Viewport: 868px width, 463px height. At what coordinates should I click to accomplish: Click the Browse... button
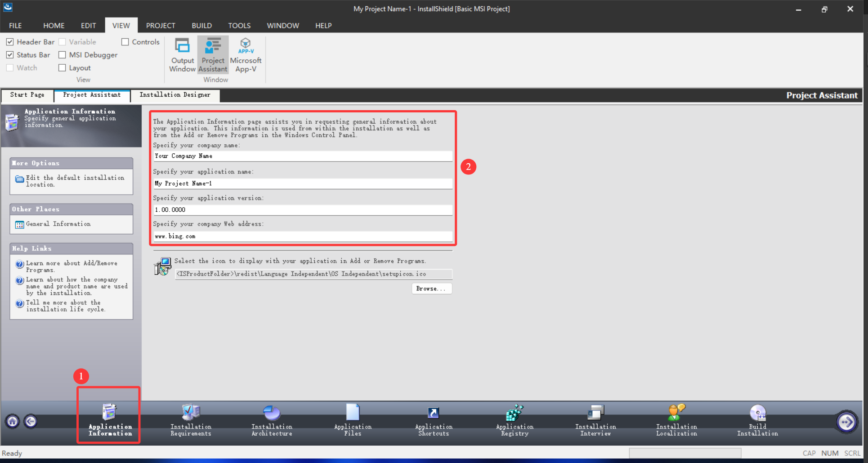431,289
